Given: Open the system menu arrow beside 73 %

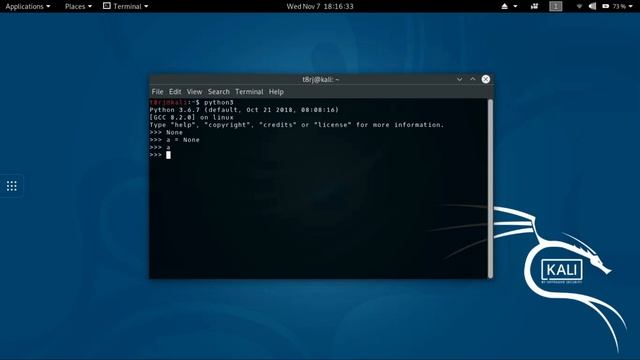Looking at the screenshot, I should 631,6.
